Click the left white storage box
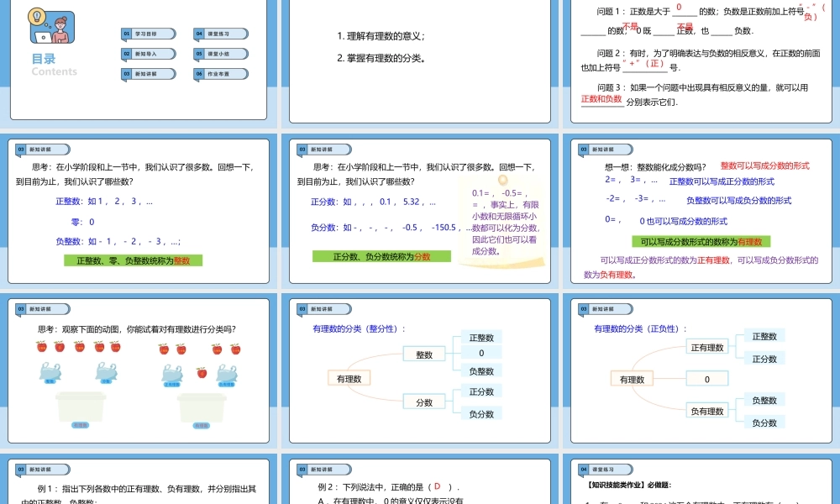The height and width of the screenshot is (504, 840). (x=81, y=407)
